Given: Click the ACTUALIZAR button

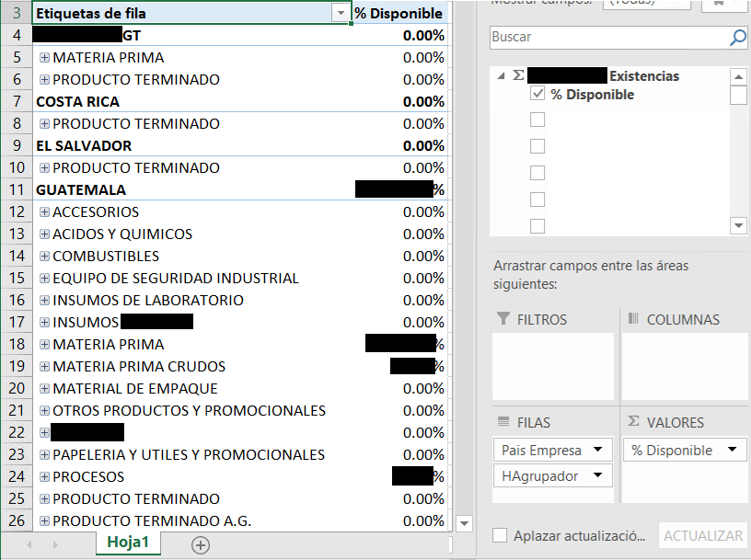Looking at the screenshot, I should pos(702,535).
